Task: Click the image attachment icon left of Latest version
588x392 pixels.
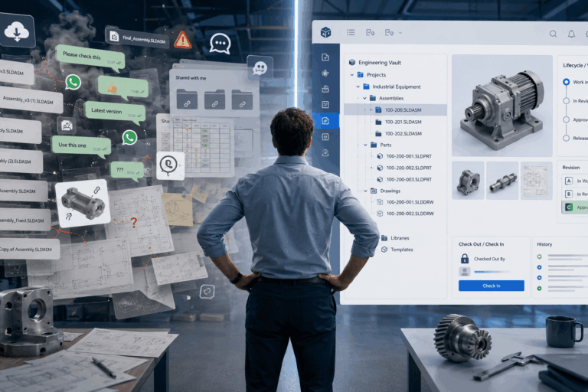Action: 67,126
